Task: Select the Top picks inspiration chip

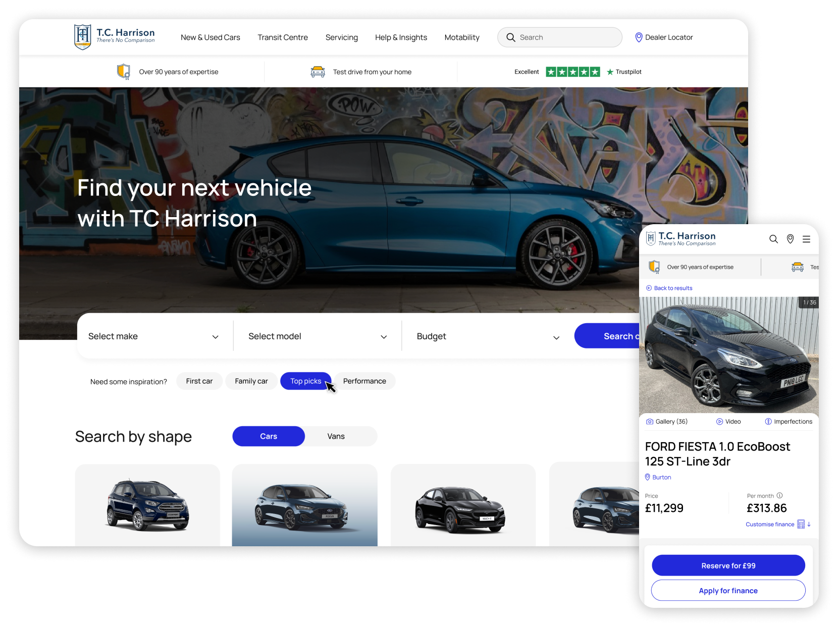Action: pos(305,381)
